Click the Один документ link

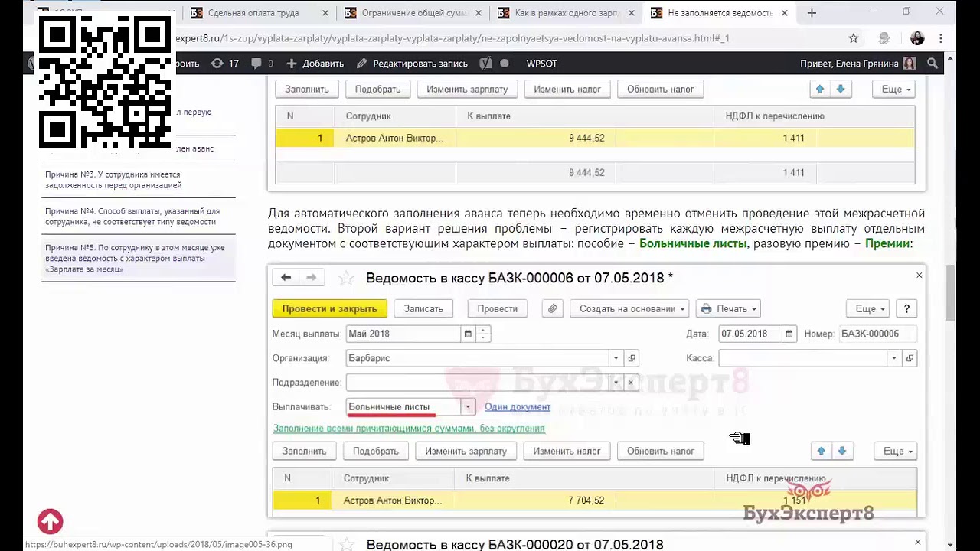coord(518,407)
